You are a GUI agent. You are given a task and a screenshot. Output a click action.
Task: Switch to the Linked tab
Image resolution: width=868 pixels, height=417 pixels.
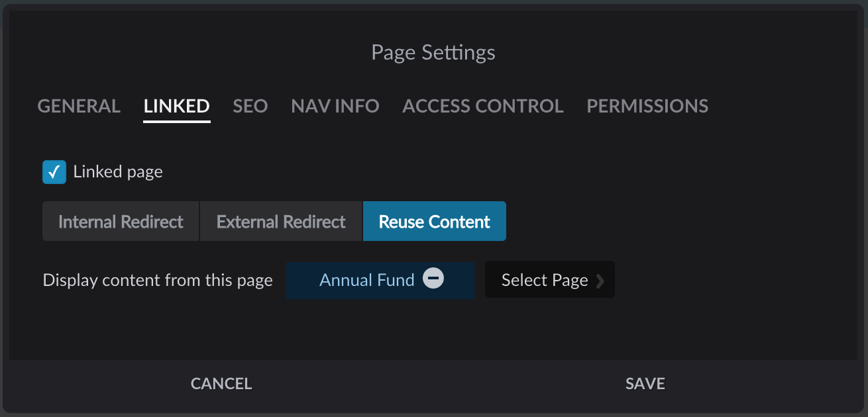177,106
